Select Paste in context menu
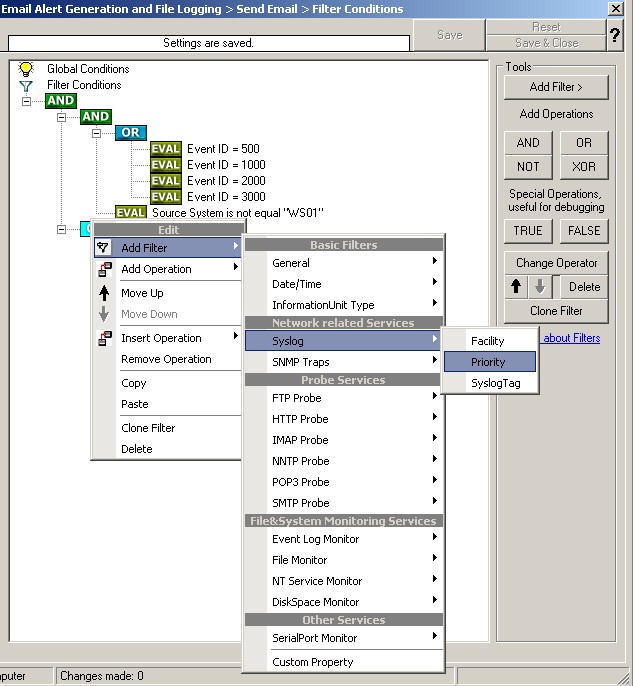Image resolution: width=633 pixels, height=686 pixels. click(168, 404)
